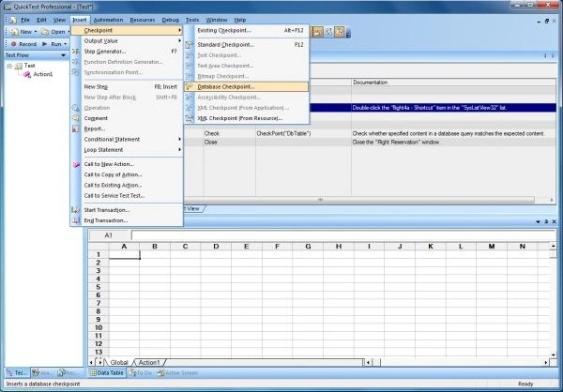Open the Tools menu

[192, 20]
